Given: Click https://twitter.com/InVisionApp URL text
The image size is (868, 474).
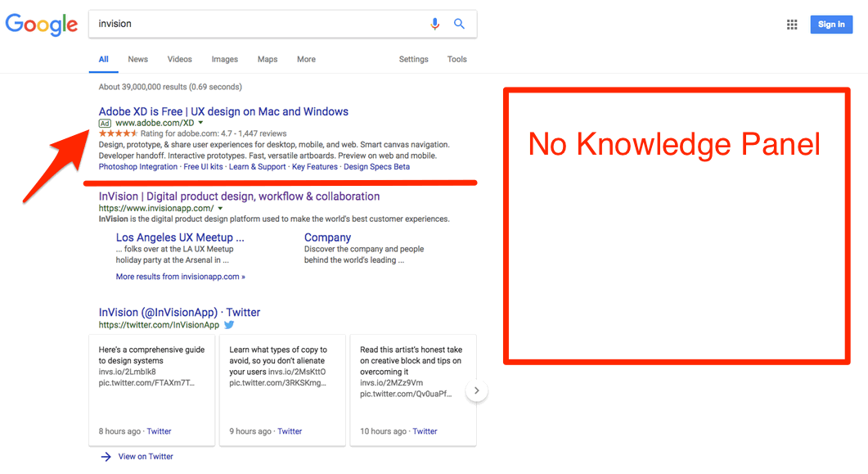Looking at the screenshot, I should tap(159, 325).
